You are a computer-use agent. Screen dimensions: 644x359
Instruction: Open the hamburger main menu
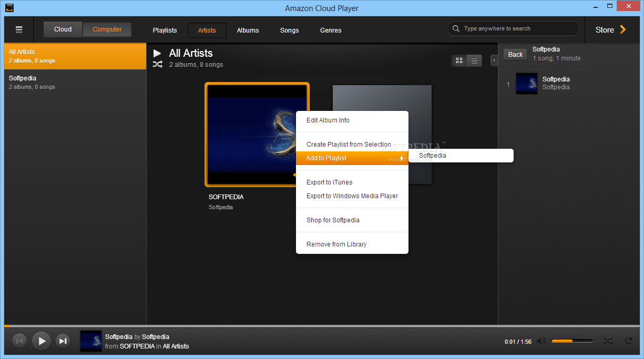click(19, 29)
